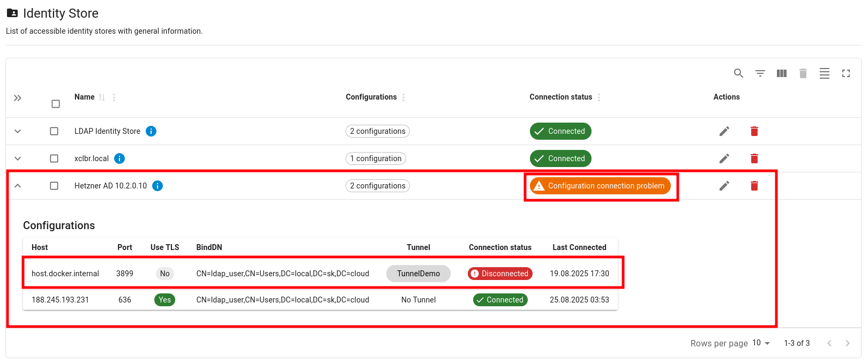868x363 pixels.
Task: Open the show/hide columns icon
Action: tap(781, 73)
